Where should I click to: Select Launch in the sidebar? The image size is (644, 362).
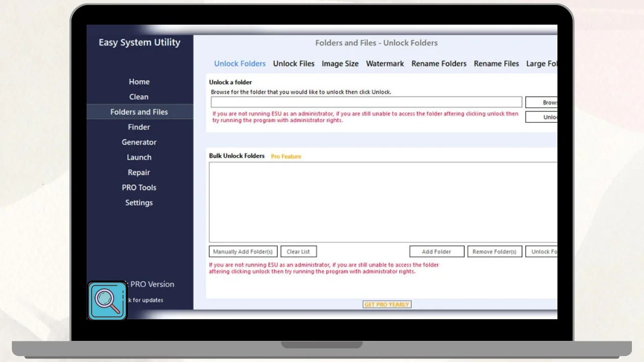coord(139,157)
